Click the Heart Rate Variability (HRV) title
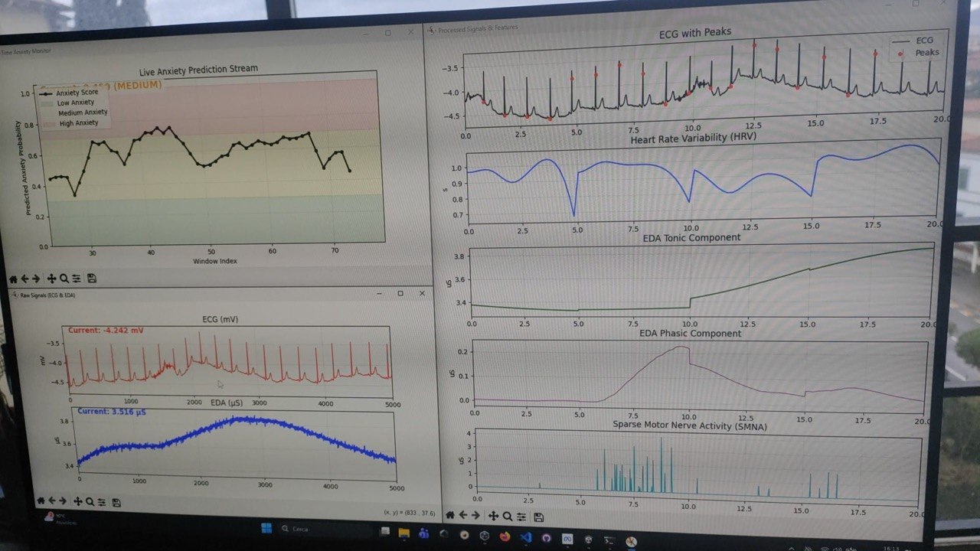980x551 pixels. (694, 139)
